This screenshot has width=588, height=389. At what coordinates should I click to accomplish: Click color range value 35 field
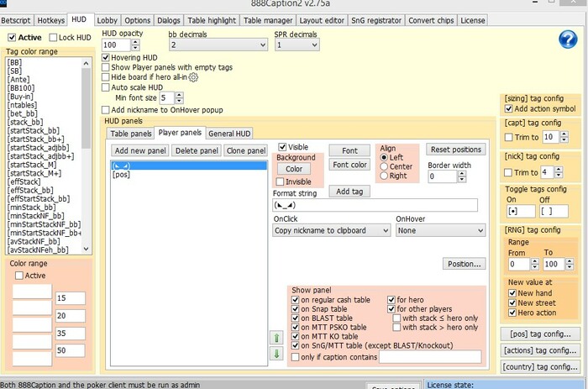70,333
